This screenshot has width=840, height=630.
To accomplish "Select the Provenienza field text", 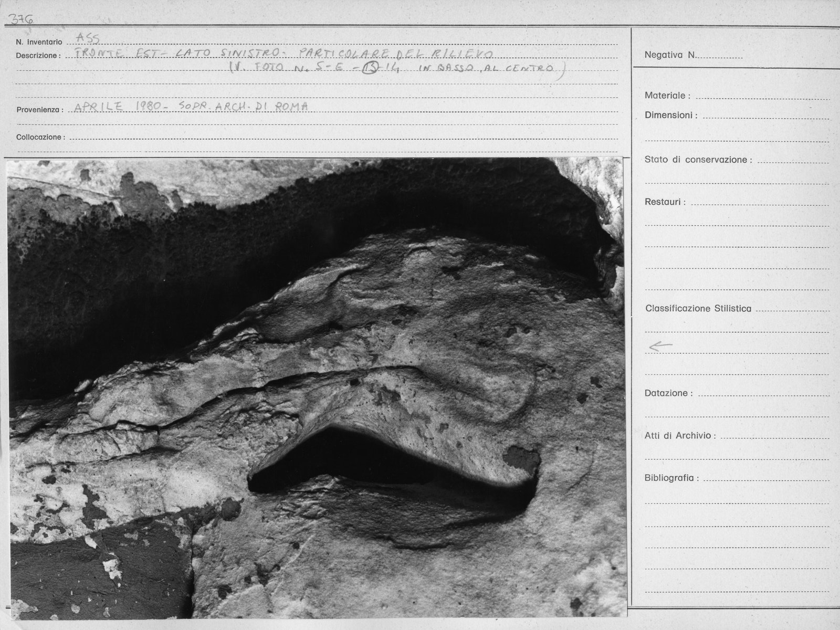I will [x=191, y=106].
